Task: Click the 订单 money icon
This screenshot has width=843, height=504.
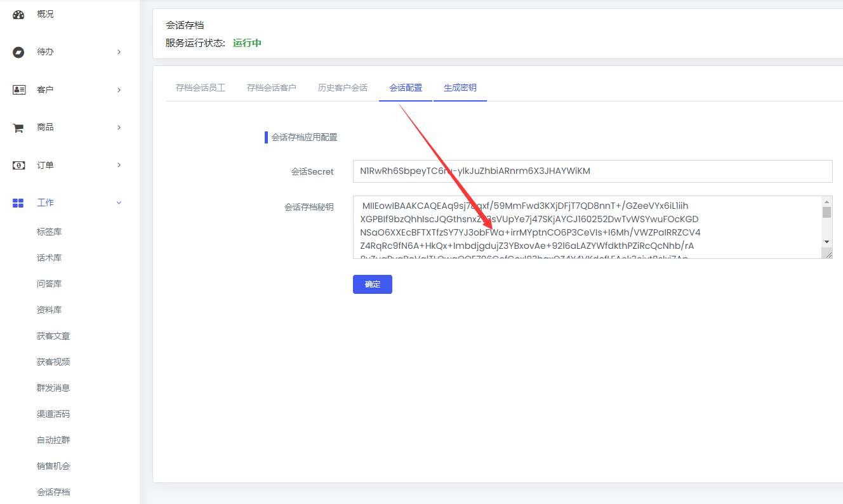Action: pyautogui.click(x=18, y=166)
